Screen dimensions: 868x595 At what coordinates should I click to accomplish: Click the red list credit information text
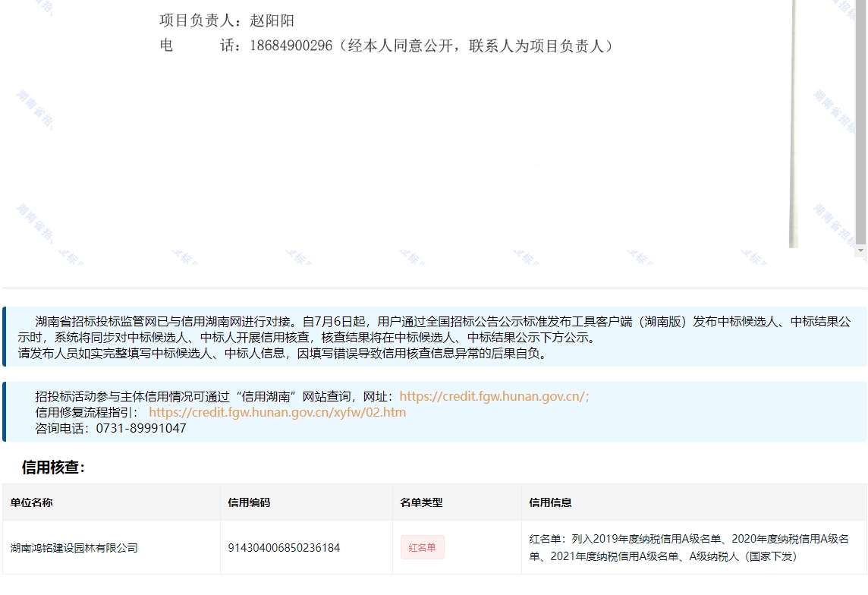tap(688, 547)
